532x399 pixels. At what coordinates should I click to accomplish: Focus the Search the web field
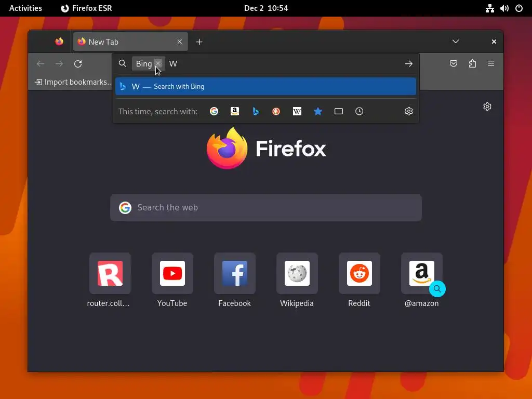266,208
